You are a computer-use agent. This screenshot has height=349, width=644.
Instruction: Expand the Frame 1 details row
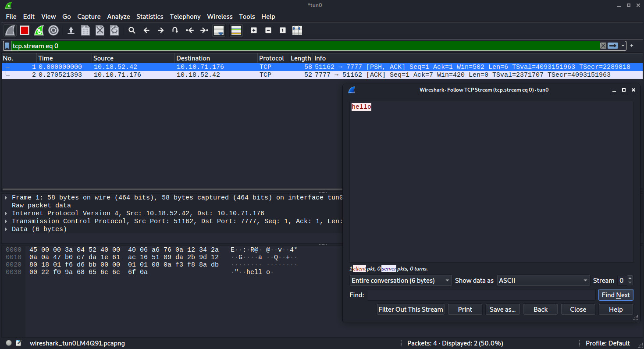coord(6,198)
